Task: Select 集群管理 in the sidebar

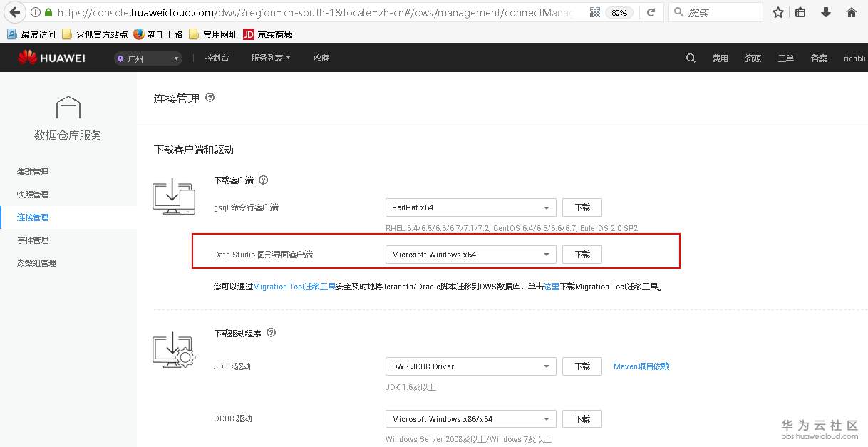Action: coord(32,172)
